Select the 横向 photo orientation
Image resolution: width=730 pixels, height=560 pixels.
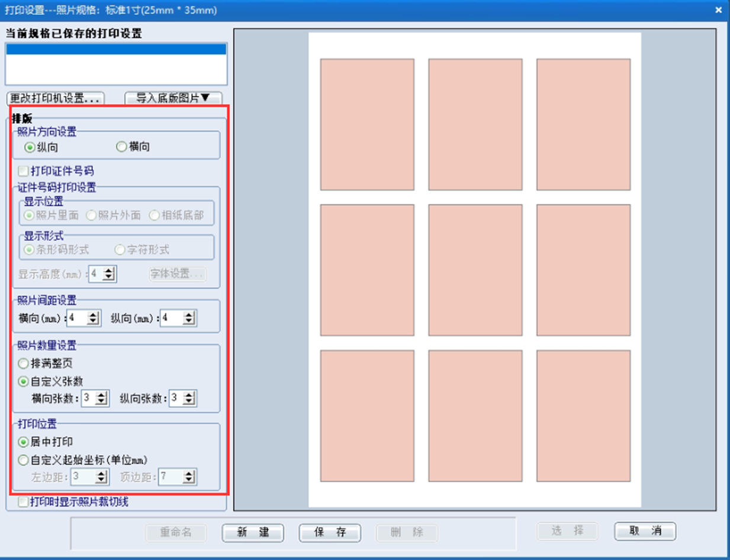point(121,147)
